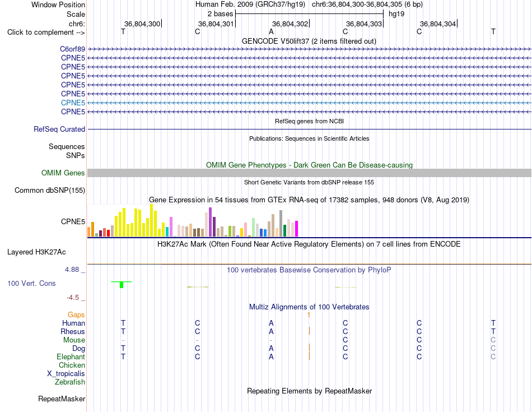532x412 pixels.
Task: Click the Scale track label
Action: tap(76, 15)
